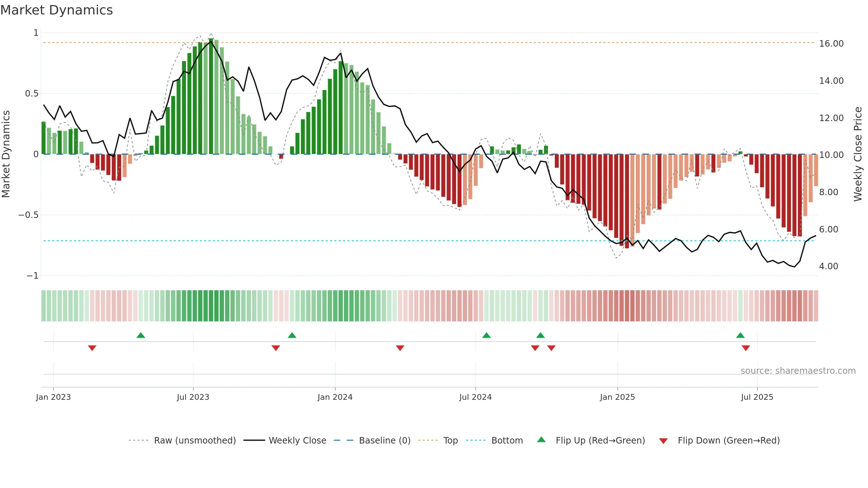Click the Jan 2023 x-axis label
This screenshot has height=488, width=868.
coord(54,397)
